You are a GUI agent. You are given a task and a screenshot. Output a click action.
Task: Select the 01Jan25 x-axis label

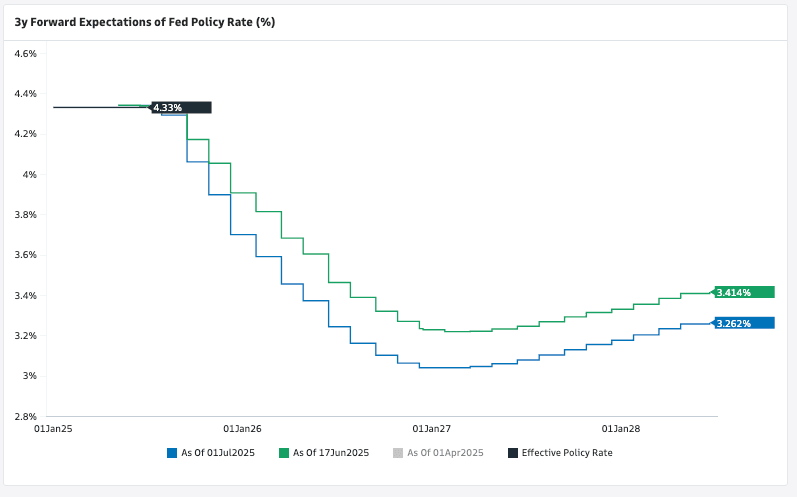coord(54,429)
